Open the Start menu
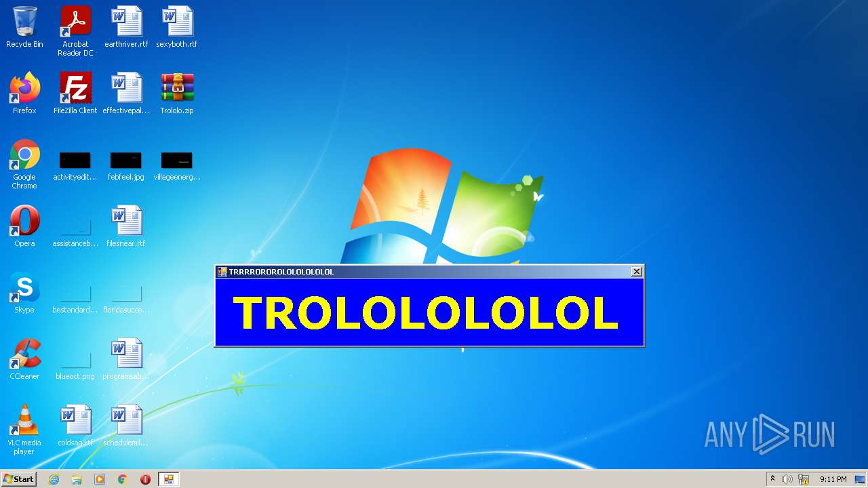The image size is (868, 488). click(x=18, y=479)
